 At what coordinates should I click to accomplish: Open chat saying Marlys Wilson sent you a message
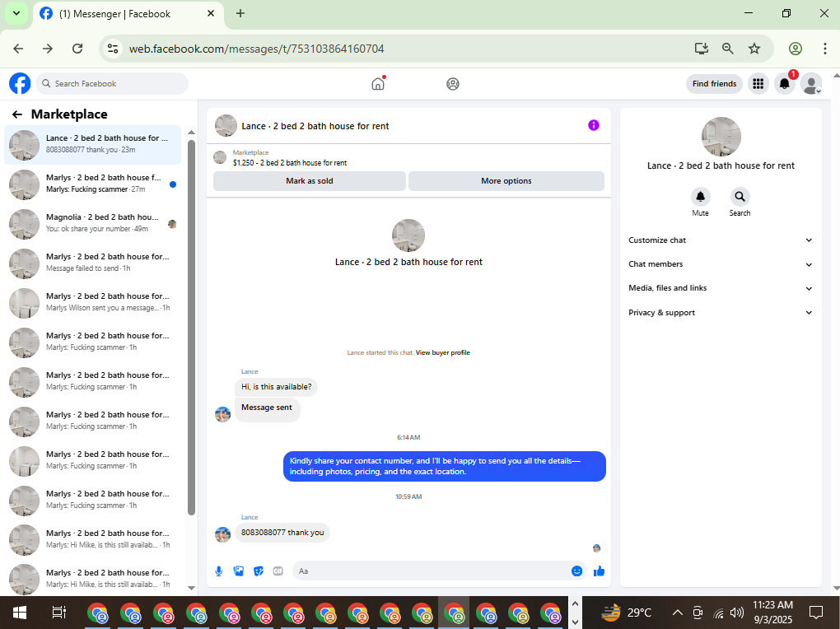point(93,303)
